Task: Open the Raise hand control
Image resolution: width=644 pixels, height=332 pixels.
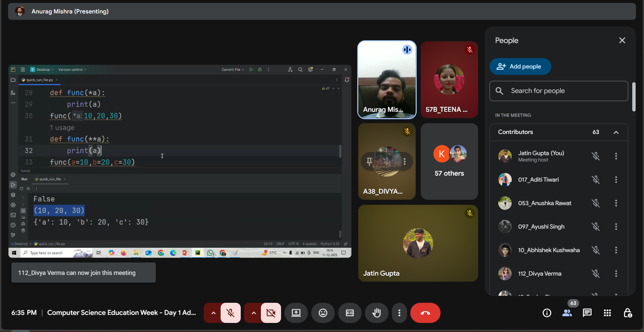Action: tap(376, 313)
